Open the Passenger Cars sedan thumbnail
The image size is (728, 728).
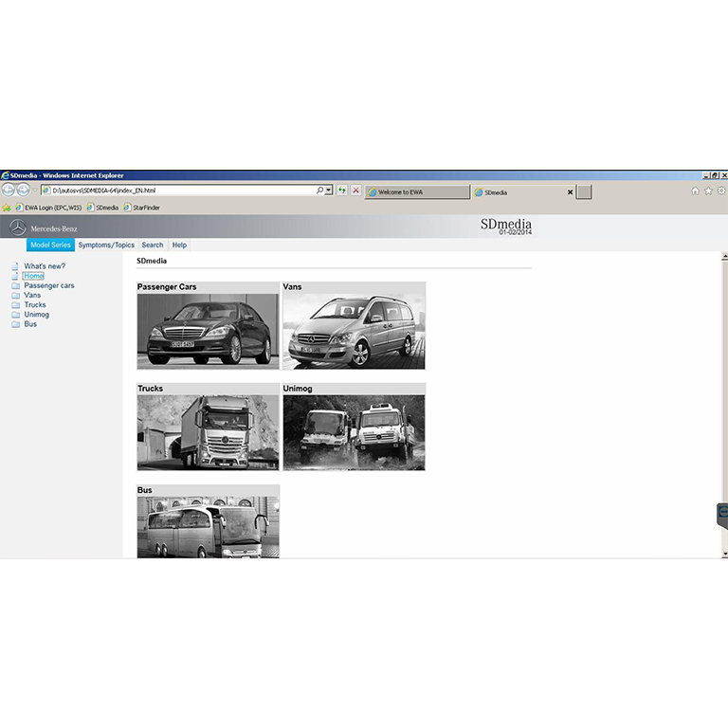pyautogui.click(x=208, y=332)
